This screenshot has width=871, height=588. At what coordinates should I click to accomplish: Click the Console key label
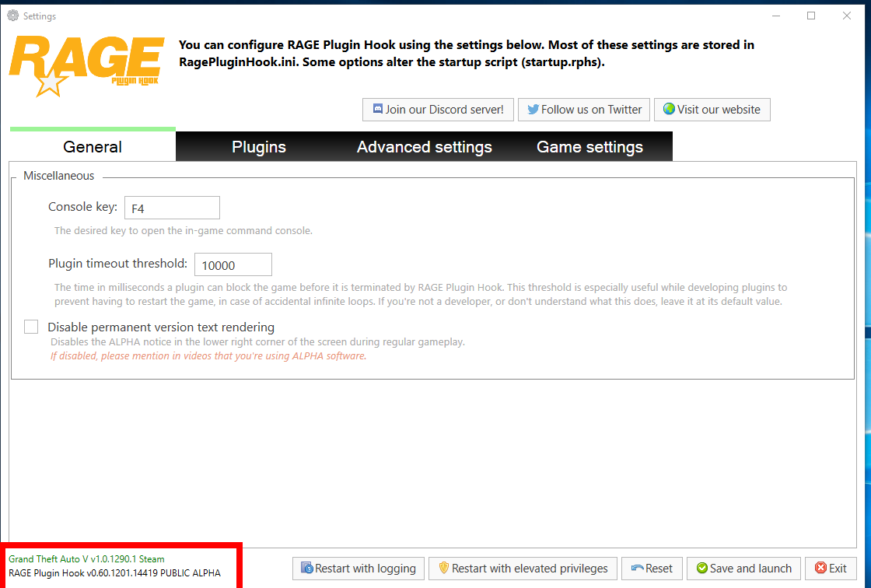pos(82,207)
